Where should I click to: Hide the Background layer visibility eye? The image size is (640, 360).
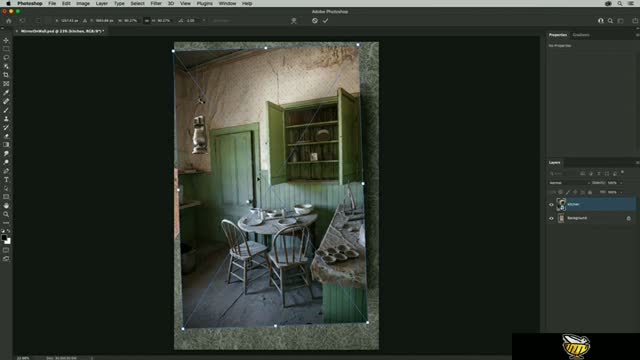[x=551, y=218]
